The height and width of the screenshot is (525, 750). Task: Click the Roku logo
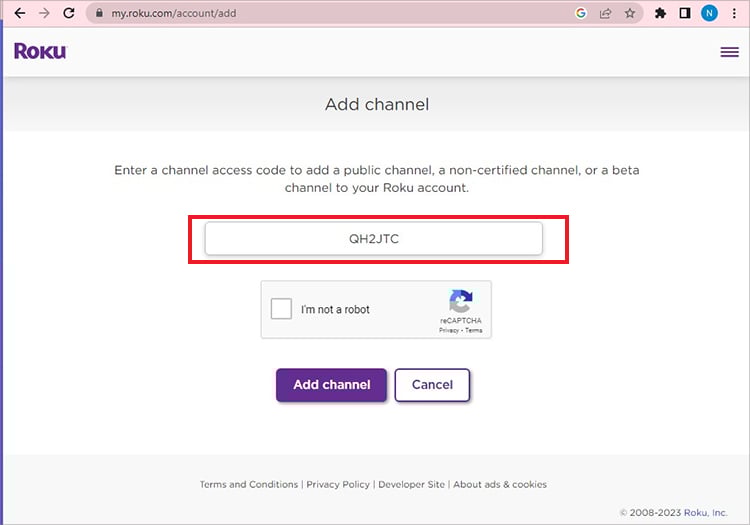(40, 51)
